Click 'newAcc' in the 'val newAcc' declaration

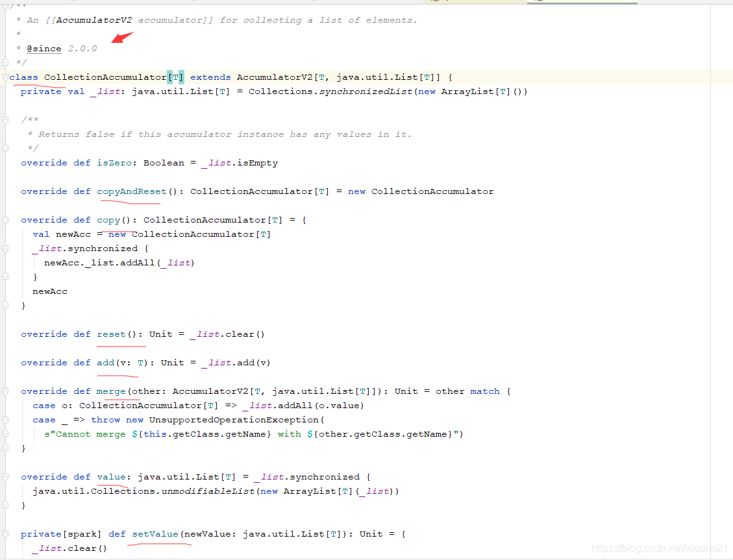click(73, 234)
